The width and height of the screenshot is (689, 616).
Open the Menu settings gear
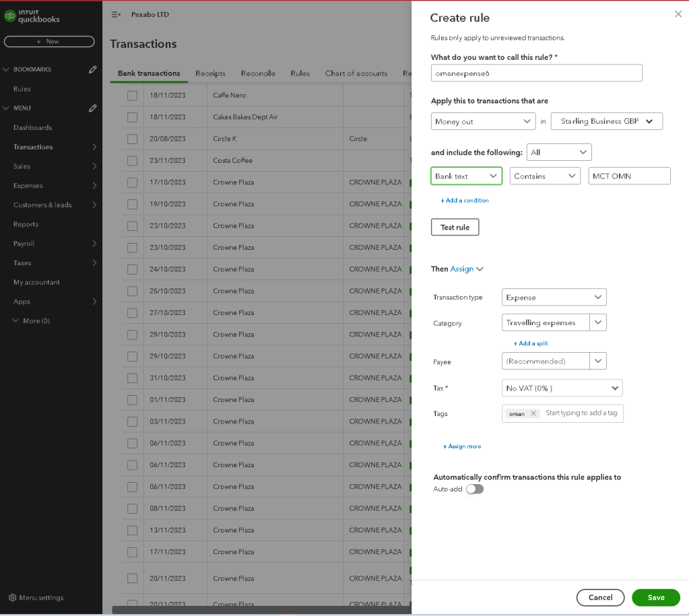click(12, 598)
